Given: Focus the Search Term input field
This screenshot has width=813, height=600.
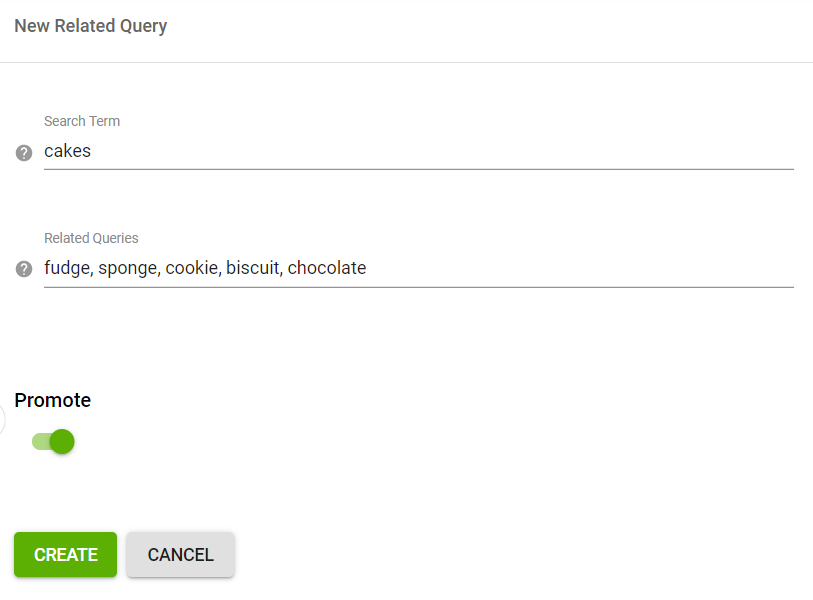Looking at the screenshot, I should [x=418, y=152].
